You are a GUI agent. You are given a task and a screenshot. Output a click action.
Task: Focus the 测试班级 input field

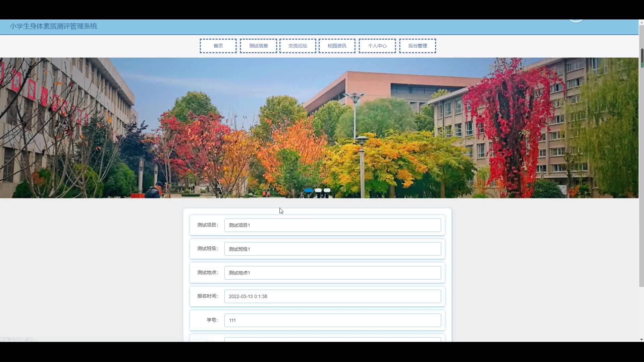coord(332,249)
